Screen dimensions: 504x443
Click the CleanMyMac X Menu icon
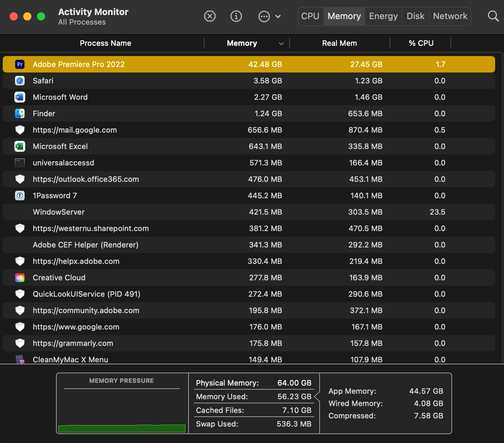(x=20, y=359)
